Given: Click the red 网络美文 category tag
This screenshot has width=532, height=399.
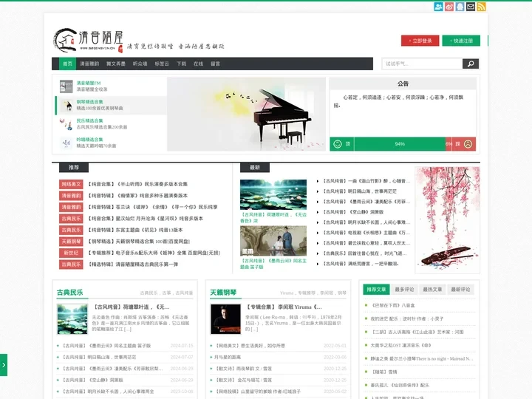Looking at the screenshot, I should tap(71, 184).
